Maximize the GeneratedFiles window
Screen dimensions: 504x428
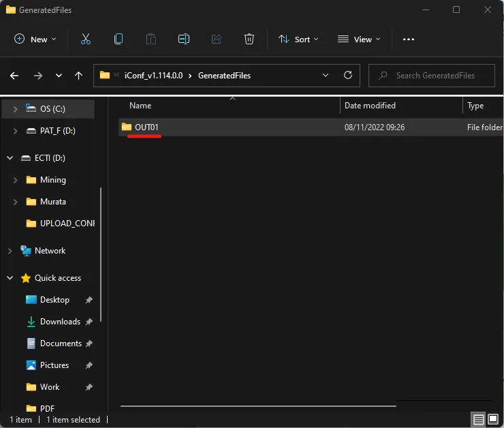coord(456,10)
